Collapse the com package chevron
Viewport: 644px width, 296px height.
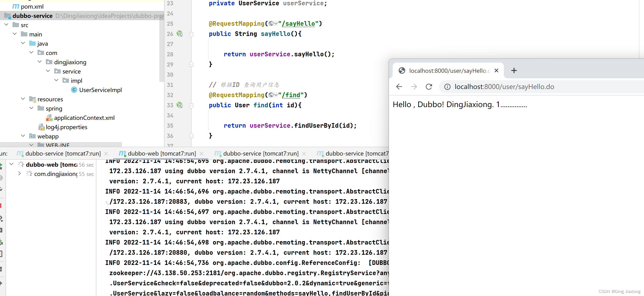31,53
